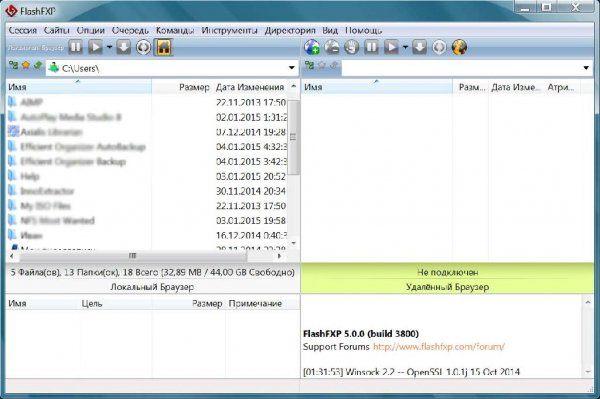Click the remote pane play icon
The width and height of the screenshot is (600, 399).
click(391, 47)
